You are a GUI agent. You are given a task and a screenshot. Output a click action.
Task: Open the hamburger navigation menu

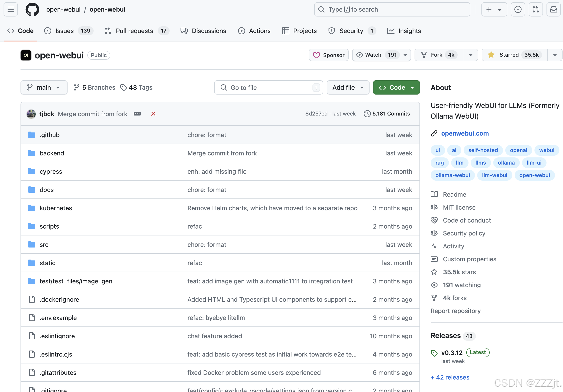point(10,9)
